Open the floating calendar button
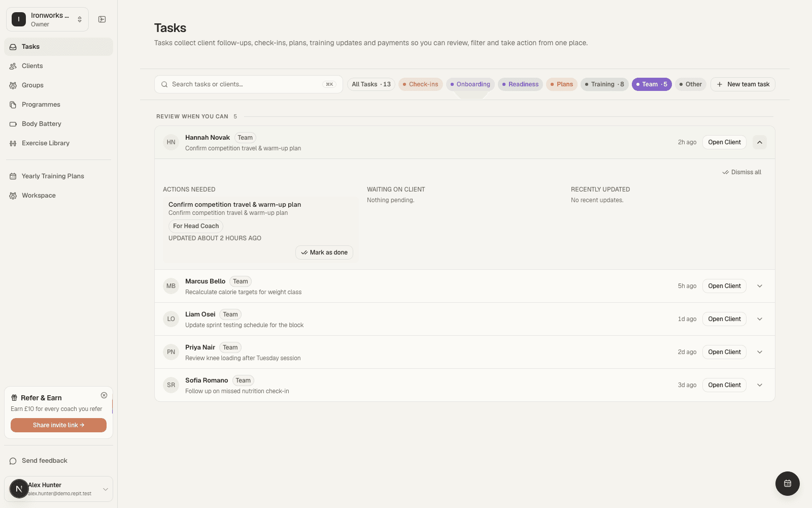 [x=788, y=484]
